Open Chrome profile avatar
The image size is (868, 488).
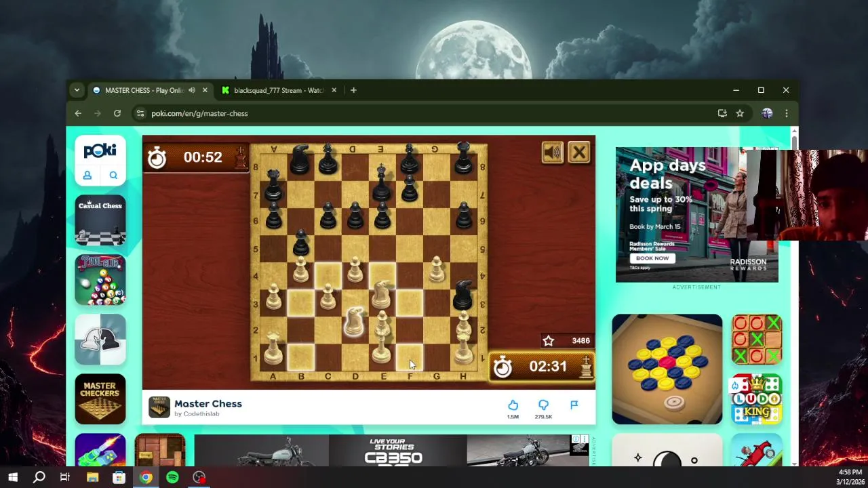pos(767,113)
